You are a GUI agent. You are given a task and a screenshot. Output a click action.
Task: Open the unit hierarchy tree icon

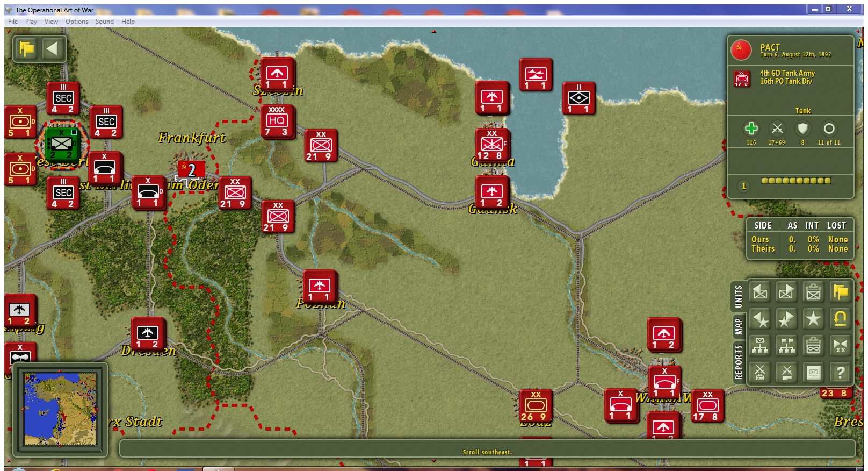pyautogui.click(x=760, y=345)
